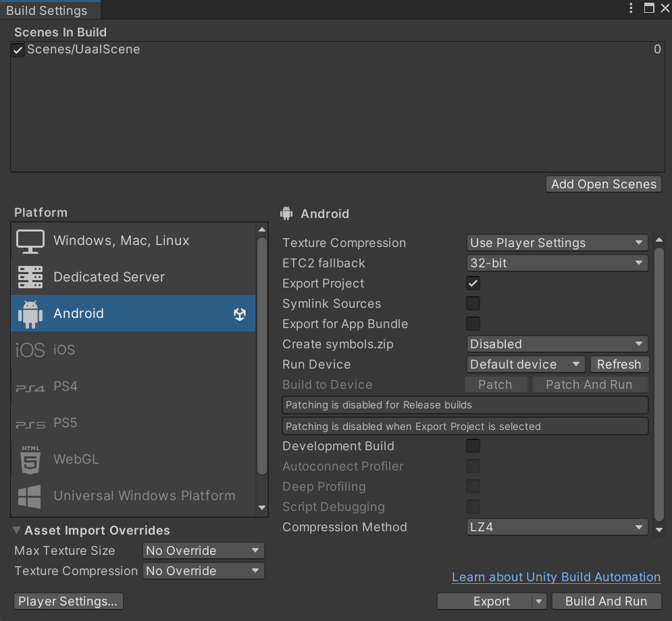Image resolution: width=672 pixels, height=621 pixels.
Task: Select Windows, Mac, Linux platform
Action: [x=133, y=241]
